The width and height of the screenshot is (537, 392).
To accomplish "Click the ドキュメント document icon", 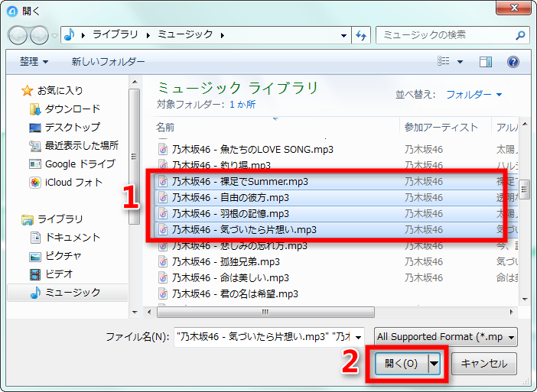I will coord(35,238).
